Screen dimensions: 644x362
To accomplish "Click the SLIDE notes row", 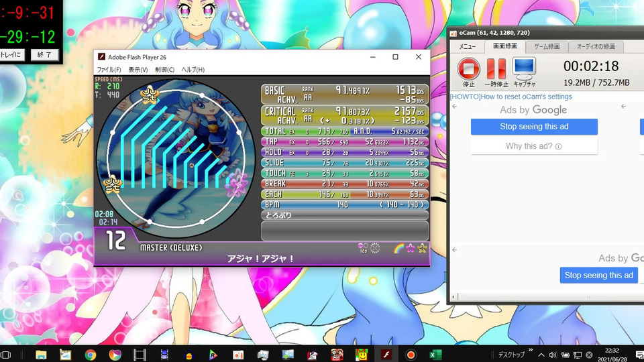I will (x=345, y=163).
